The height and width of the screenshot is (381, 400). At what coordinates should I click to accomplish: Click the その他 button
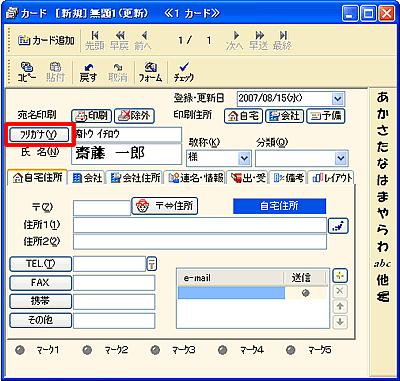40,320
